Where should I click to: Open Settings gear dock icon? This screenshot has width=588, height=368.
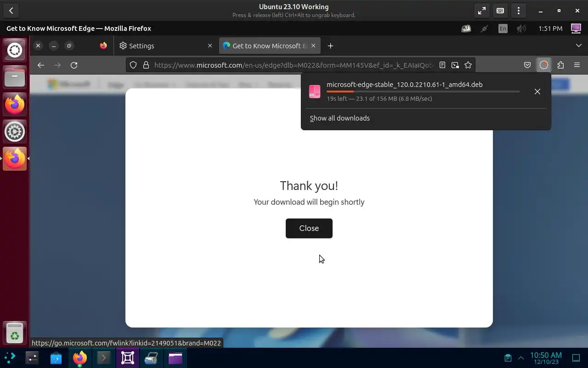[15, 132]
